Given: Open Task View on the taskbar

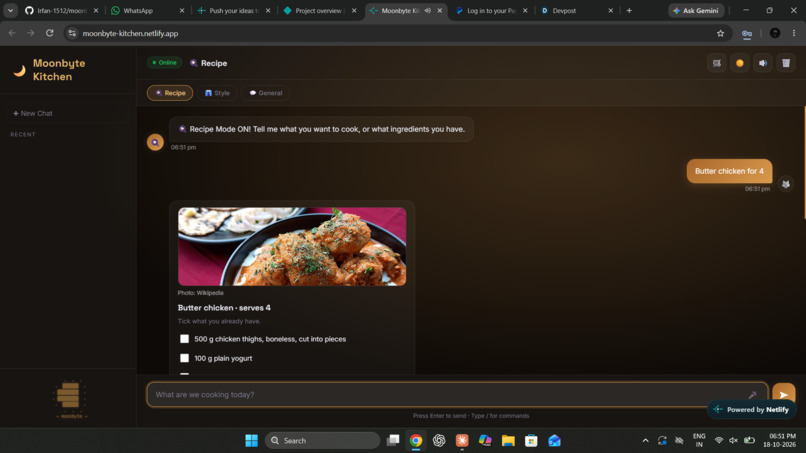Looking at the screenshot, I should pos(393,441).
